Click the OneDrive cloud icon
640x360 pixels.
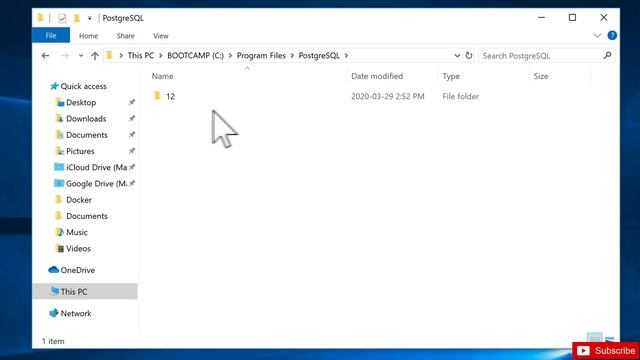pyautogui.click(x=53, y=270)
